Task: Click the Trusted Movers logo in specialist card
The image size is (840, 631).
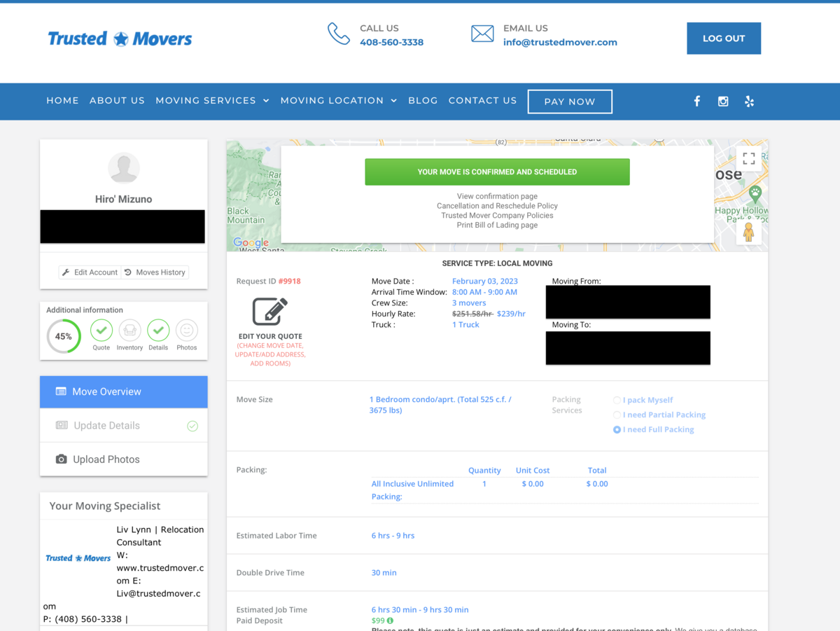Action: [x=78, y=558]
